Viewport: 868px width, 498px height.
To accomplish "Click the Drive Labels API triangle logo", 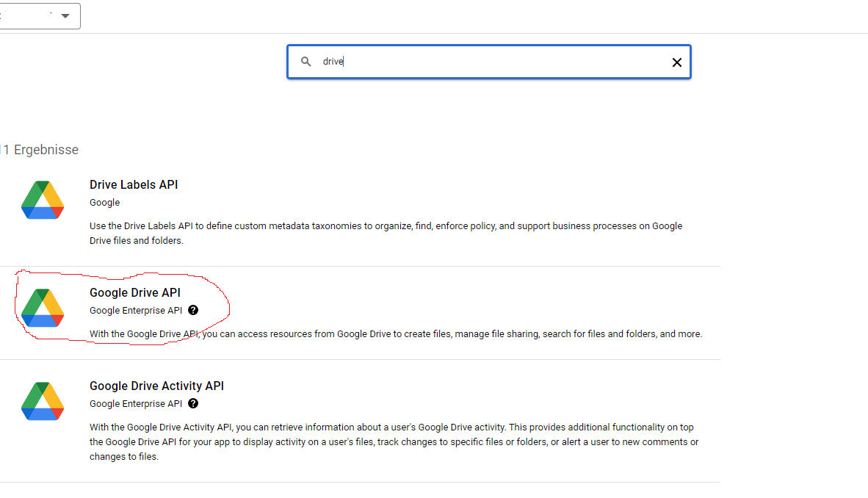I will tap(43, 200).
